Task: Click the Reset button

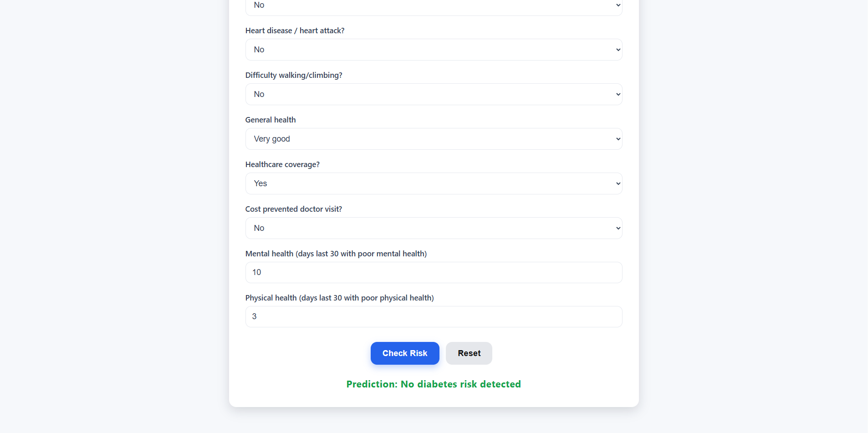Action: [x=469, y=353]
